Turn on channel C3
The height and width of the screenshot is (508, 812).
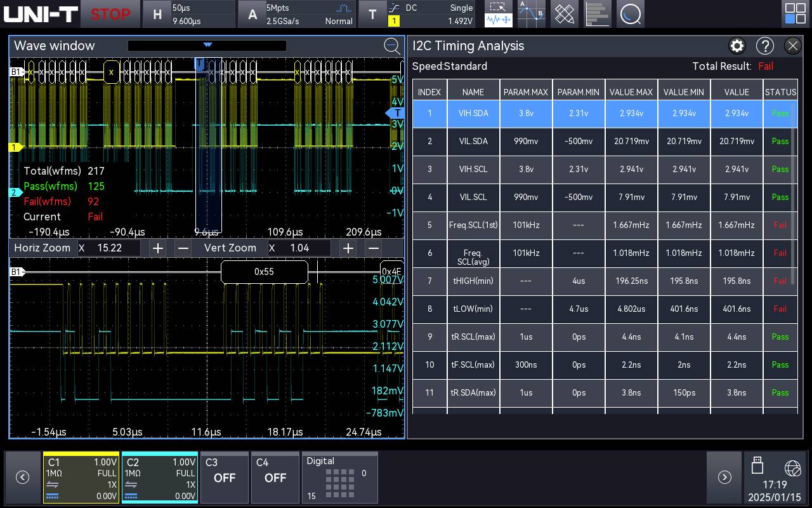(x=225, y=478)
